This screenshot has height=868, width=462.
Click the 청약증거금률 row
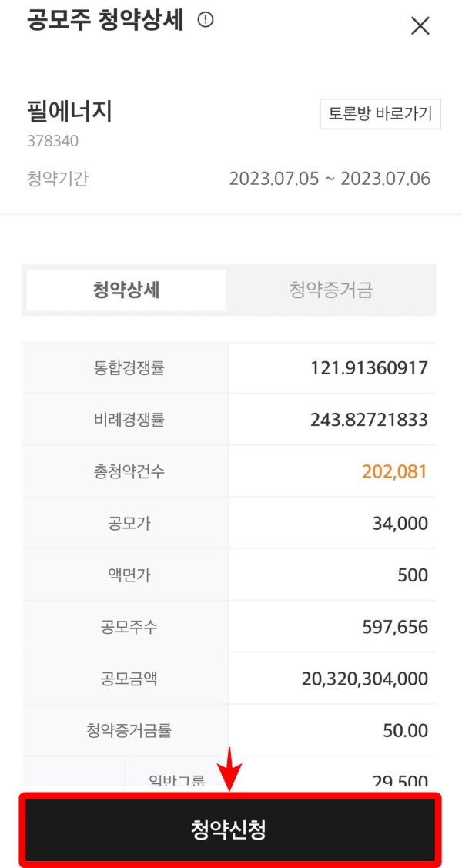click(231, 729)
